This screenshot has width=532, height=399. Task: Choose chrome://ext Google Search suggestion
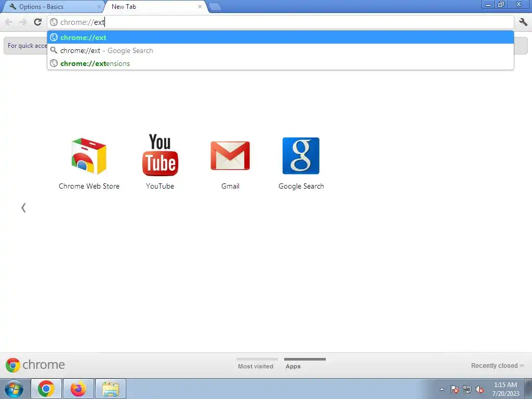point(281,50)
